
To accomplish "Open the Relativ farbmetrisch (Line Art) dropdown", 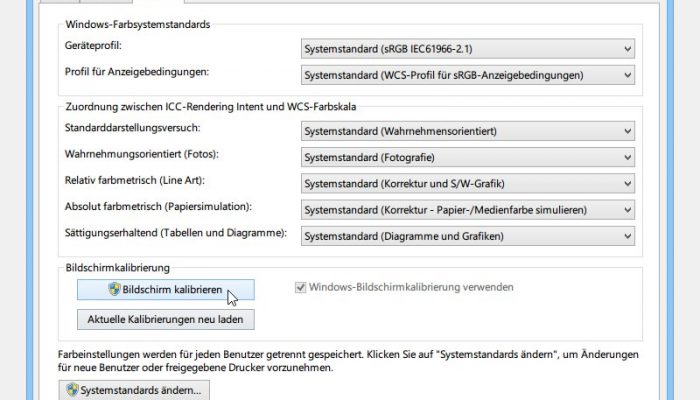I will pos(467,183).
